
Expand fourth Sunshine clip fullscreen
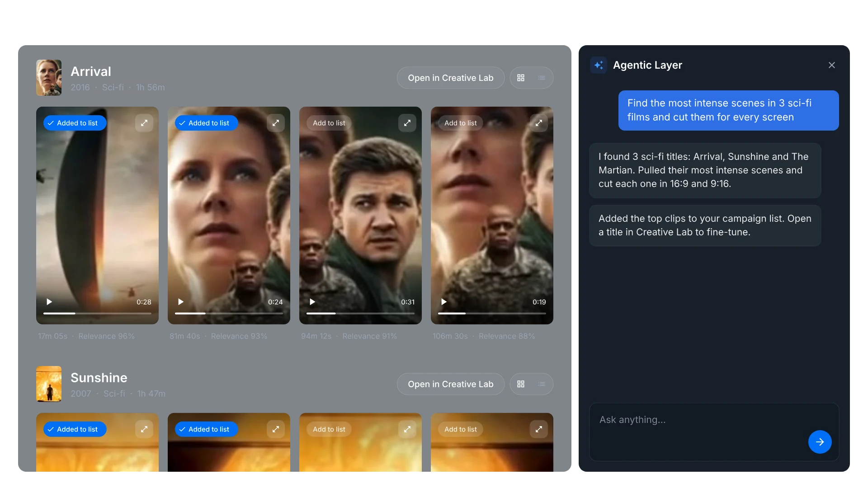pos(539,429)
